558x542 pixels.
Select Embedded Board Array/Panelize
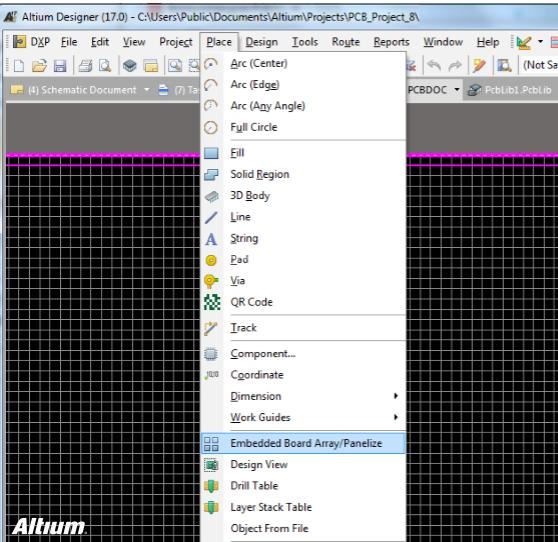click(x=303, y=443)
